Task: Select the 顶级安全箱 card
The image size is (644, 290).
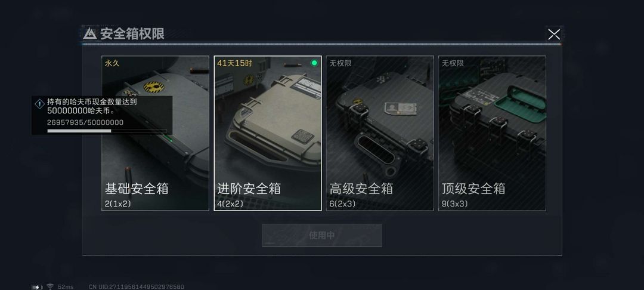Action: coord(492,133)
